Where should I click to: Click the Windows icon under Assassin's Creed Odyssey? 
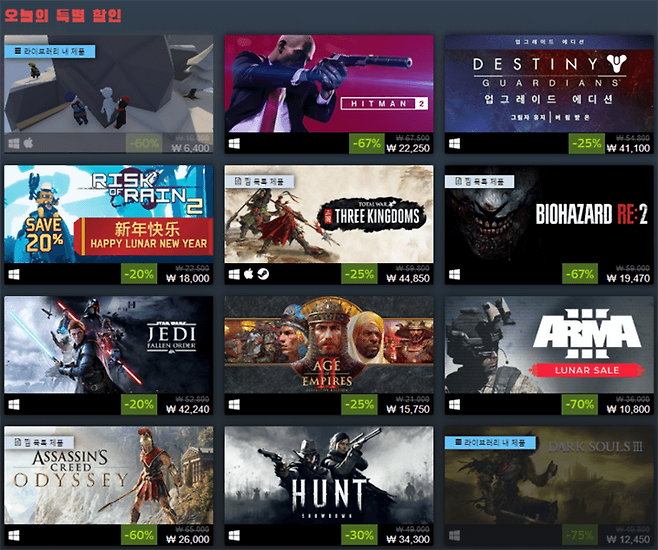click(14, 535)
